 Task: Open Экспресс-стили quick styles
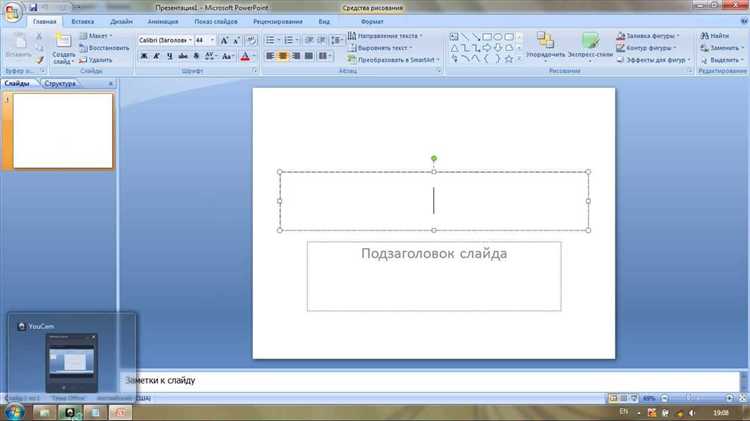[590, 46]
